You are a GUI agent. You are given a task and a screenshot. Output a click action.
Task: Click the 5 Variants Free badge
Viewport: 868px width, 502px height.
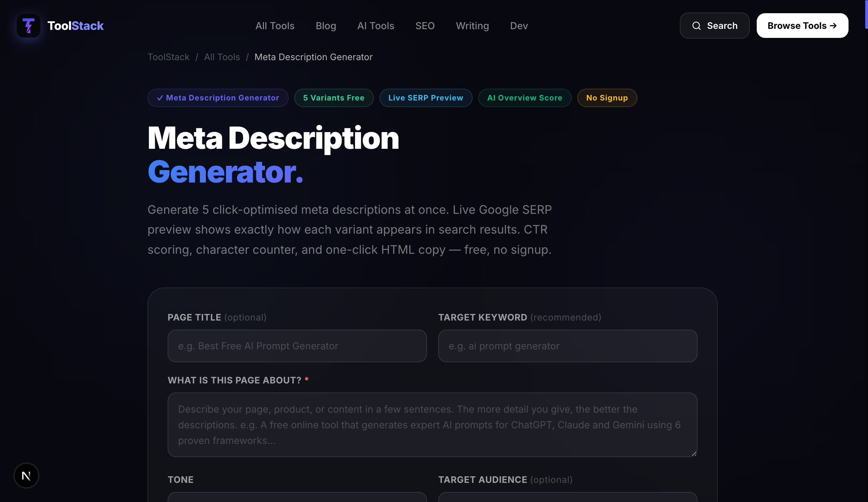(x=334, y=98)
